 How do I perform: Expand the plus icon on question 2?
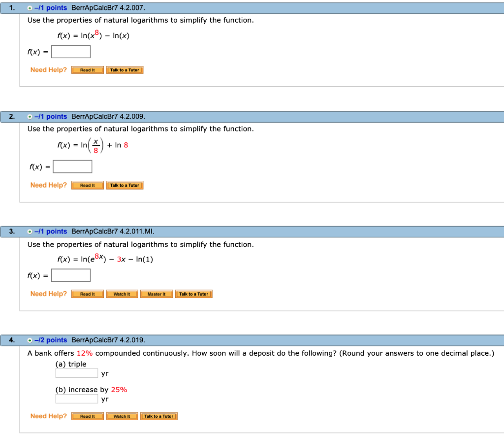30,116
